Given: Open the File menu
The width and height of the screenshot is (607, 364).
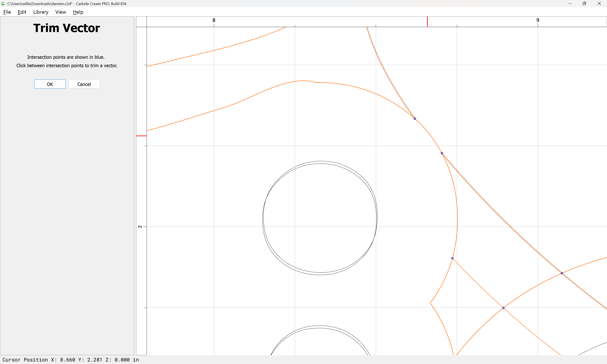Looking at the screenshot, I should [x=7, y=12].
